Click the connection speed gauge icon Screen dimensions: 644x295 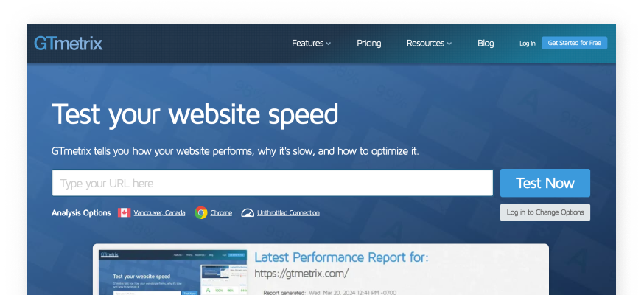coord(248,212)
